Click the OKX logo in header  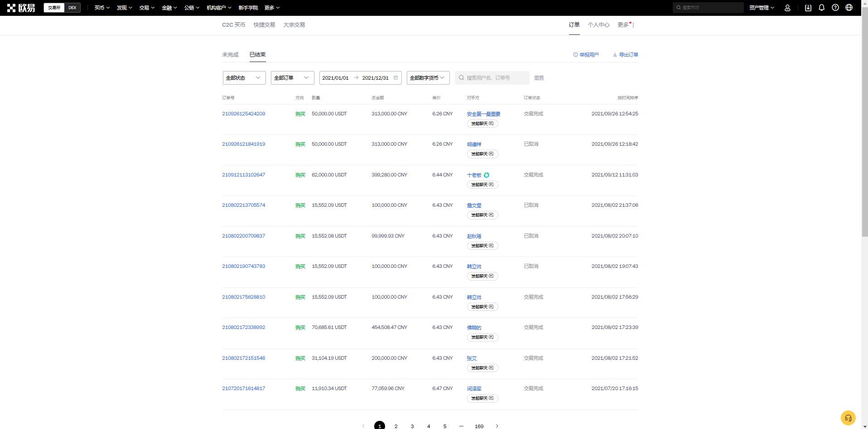21,8
